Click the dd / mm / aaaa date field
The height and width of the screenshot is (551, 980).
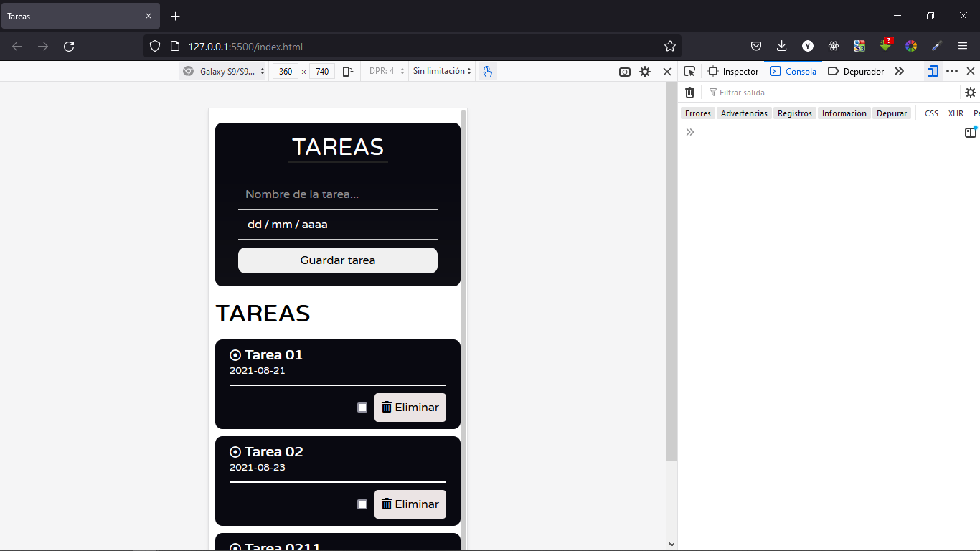click(x=338, y=225)
